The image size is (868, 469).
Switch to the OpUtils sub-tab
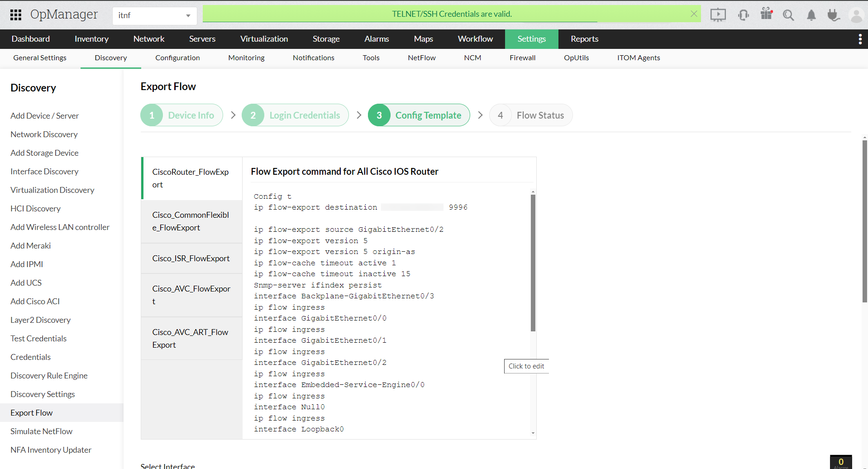coord(577,58)
